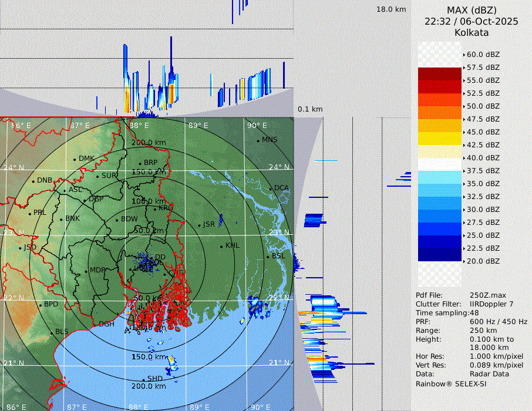Click the BRP station marker dot

[140, 163]
